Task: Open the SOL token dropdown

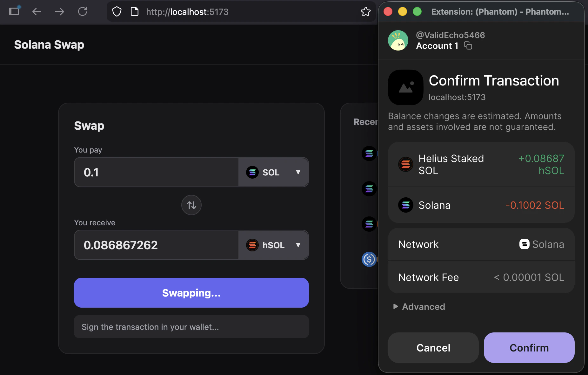Action: (298, 172)
